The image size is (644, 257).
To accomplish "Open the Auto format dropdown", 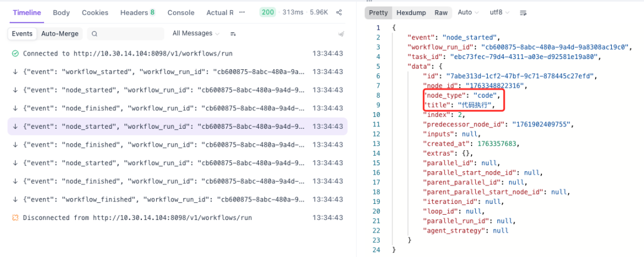I will pyautogui.click(x=468, y=13).
